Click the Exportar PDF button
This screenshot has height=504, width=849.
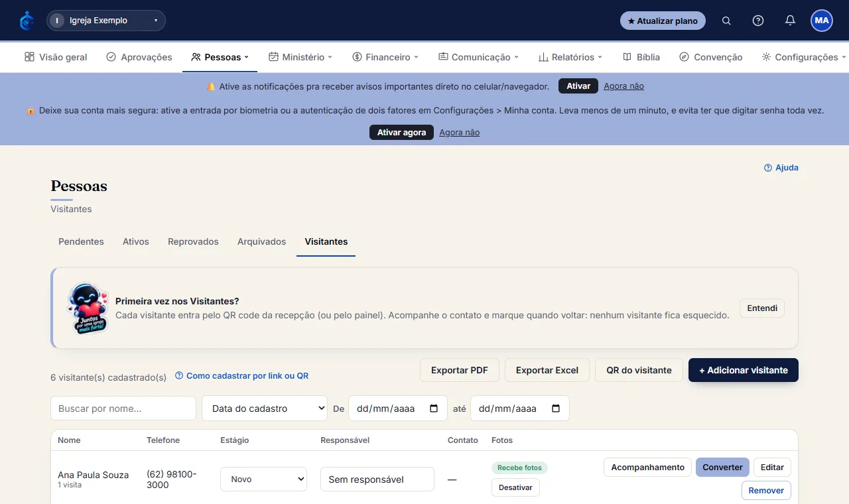click(x=460, y=370)
